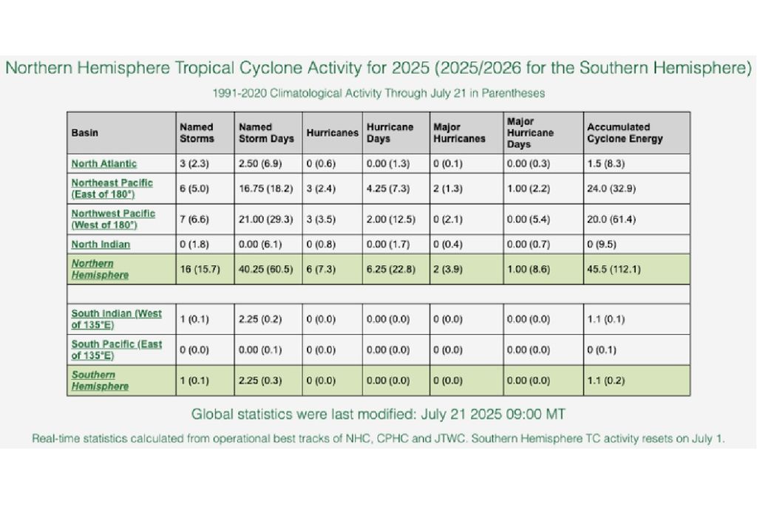757x532 pixels.
Task: Click the Named Storms column header
Action: 197,133
